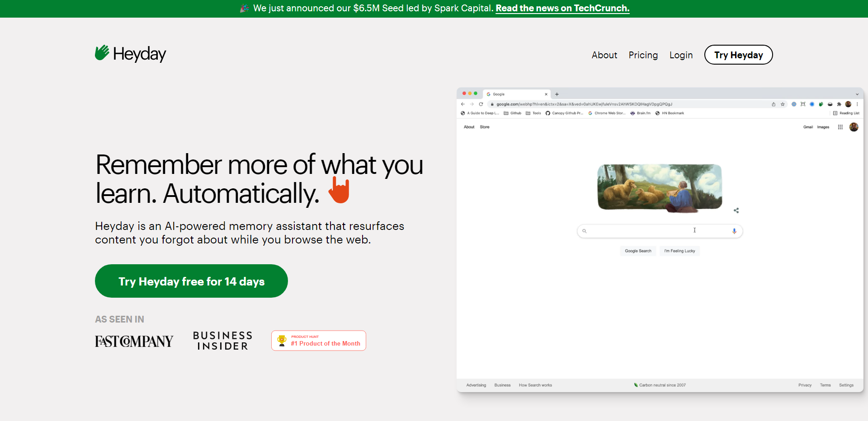The width and height of the screenshot is (868, 421).
Task: Activate the microphone voice search icon
Action: 734,231
